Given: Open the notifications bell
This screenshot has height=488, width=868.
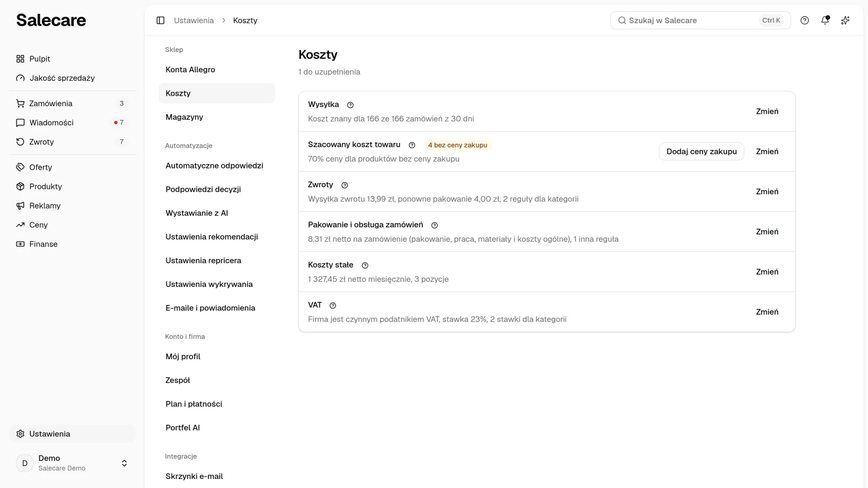Looking at the screenshot, I should pyautogui.click(x=825, y=20).
